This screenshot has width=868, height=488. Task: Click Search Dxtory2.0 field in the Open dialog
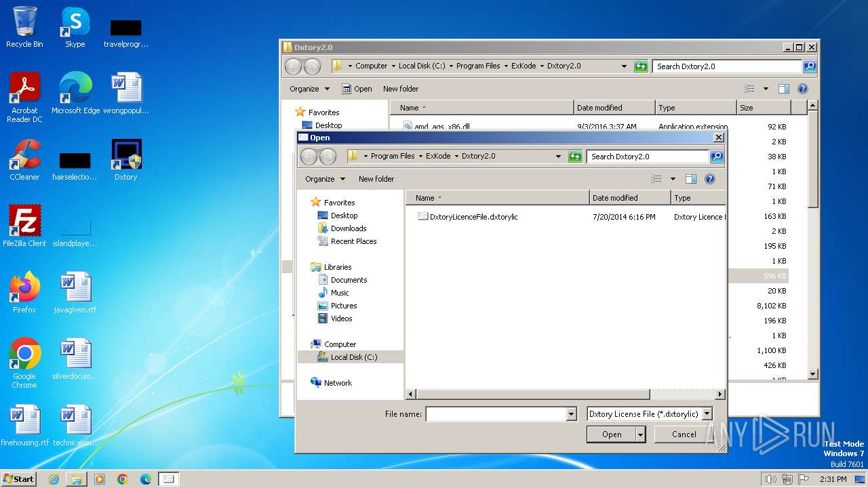(x=648, y=157)
